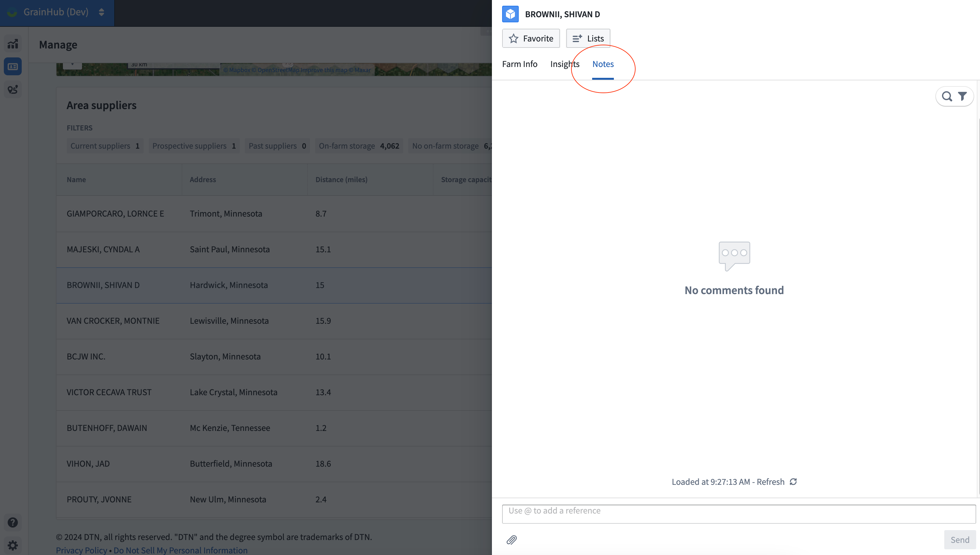Open the Privacy Policy link
980x555 pixels.
(x=81, y=550)
